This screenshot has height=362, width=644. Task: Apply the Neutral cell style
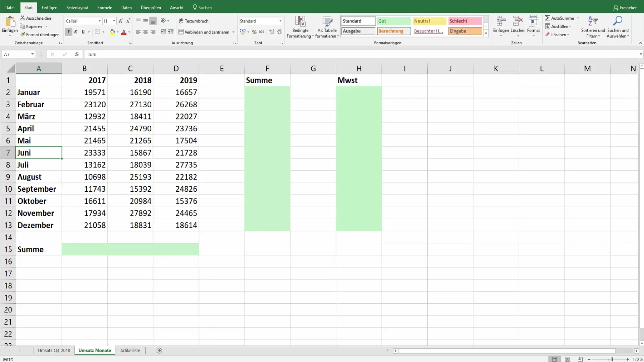coord(429,21)
